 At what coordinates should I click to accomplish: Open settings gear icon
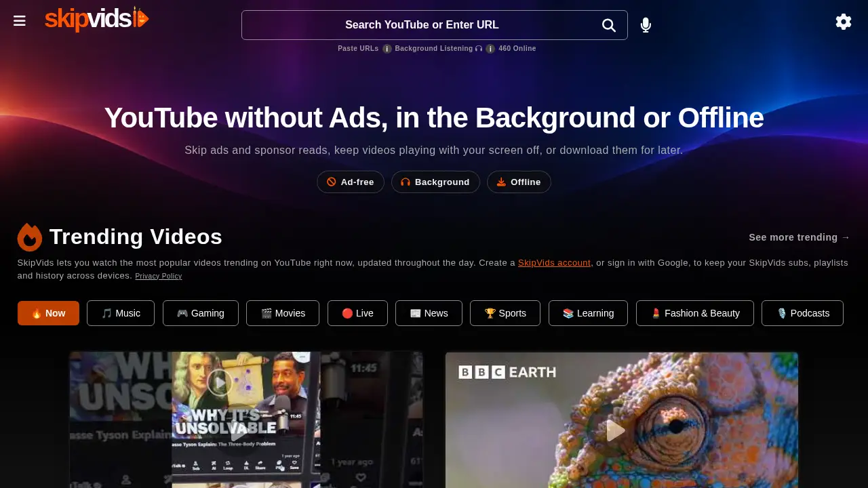(844, 22)
